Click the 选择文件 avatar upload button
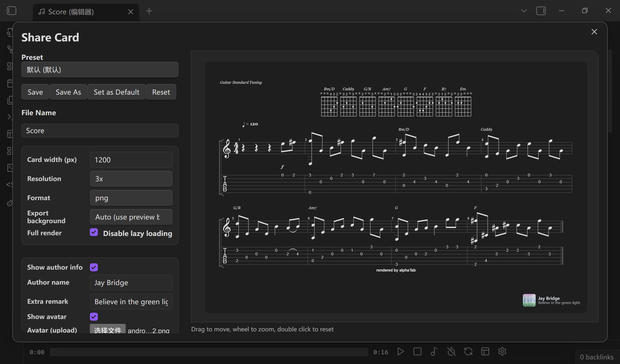Viewport: 620px width, 364px height. pyautogui.click(x=108, y=329)
